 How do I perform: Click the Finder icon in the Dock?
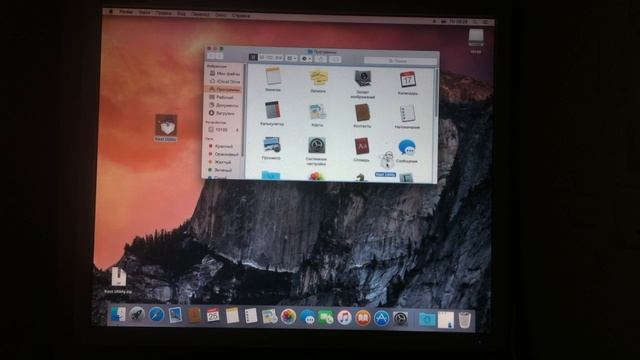[x=118, y=314]
